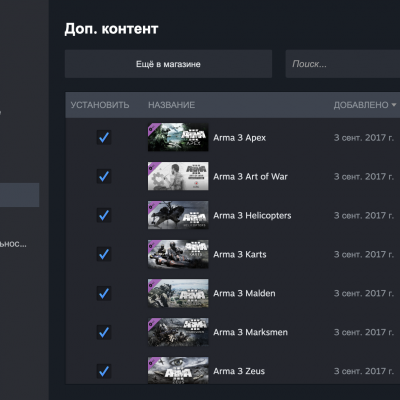
Task: Select the 'Arma 3 Karts' title text
Action: (240, 255)
